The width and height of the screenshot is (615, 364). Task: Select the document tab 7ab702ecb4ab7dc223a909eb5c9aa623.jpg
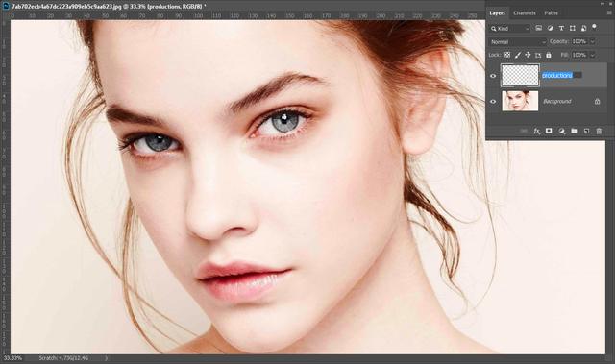pyautogui.click(x=109, y=7)
